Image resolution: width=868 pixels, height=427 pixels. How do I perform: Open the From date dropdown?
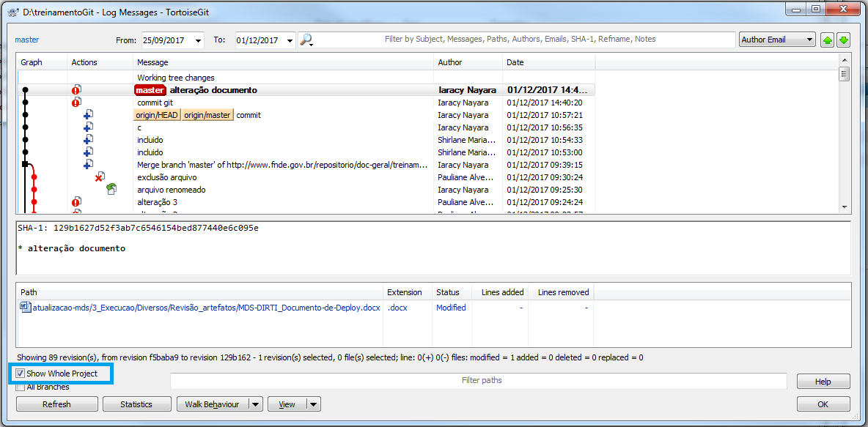click(x=198, y=40)
